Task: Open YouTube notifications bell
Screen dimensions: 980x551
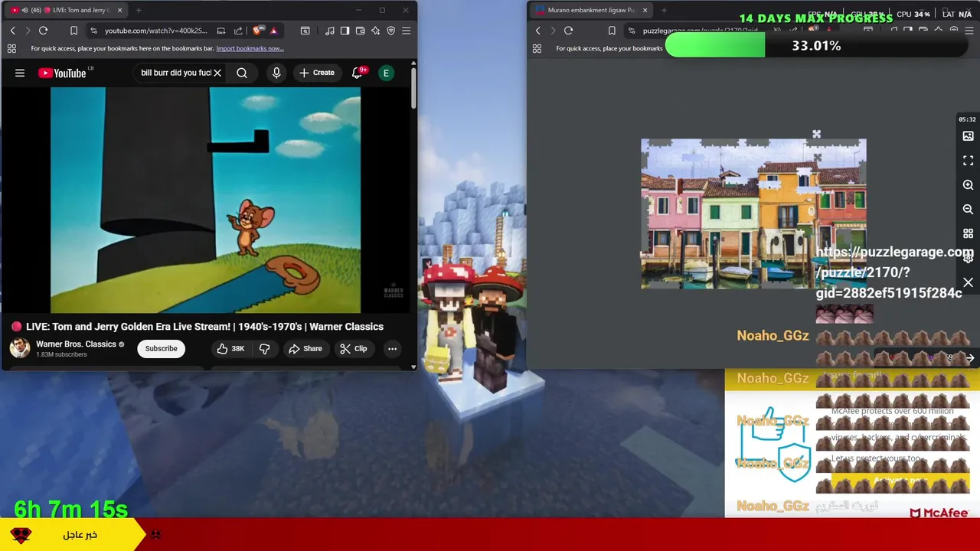Action: pos(357,73)
